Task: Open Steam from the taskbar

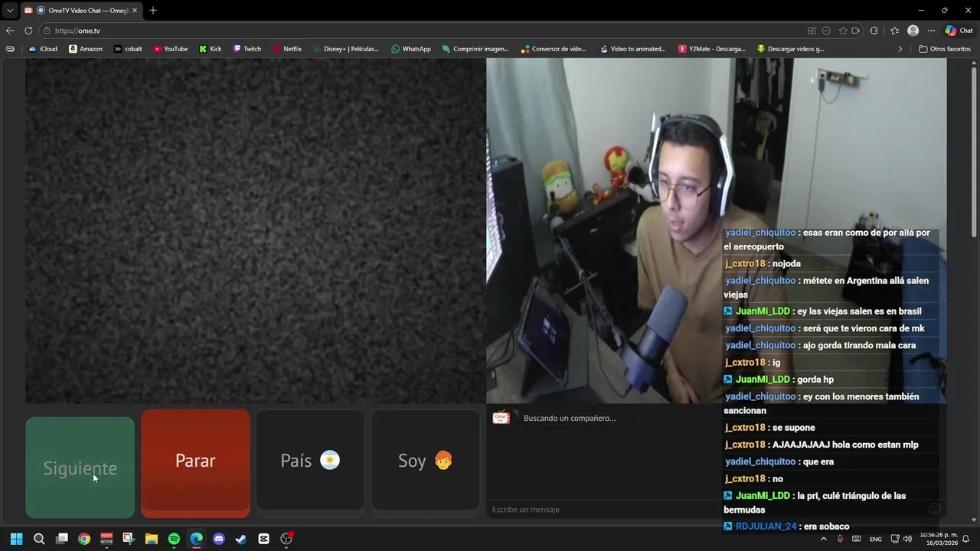Action: click(x=241, y=539)
